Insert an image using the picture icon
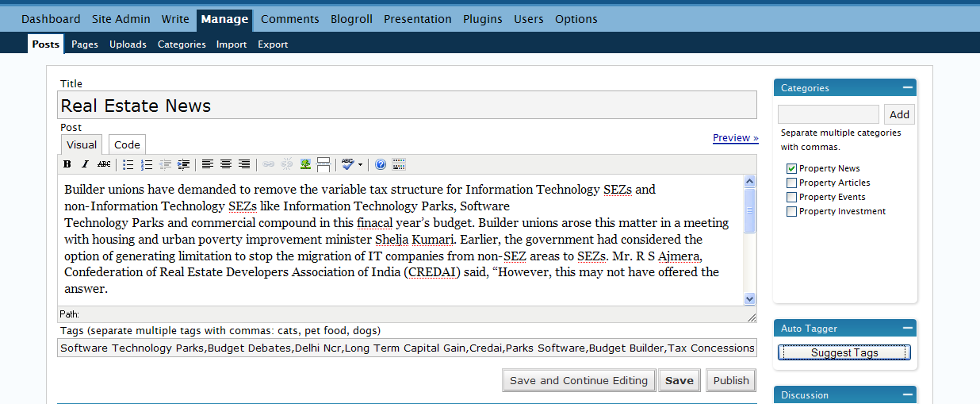Viewport: 980px width, 404px height. pyautogui.click(x=305, y=164)
